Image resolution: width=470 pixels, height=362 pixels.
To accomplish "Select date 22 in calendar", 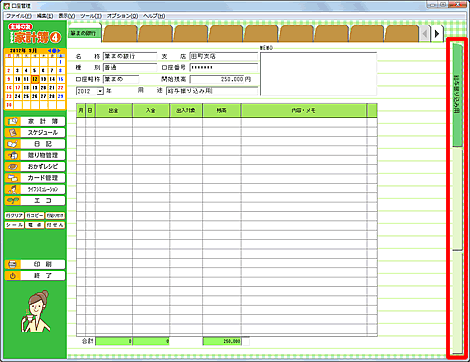I will coord(60,88).
